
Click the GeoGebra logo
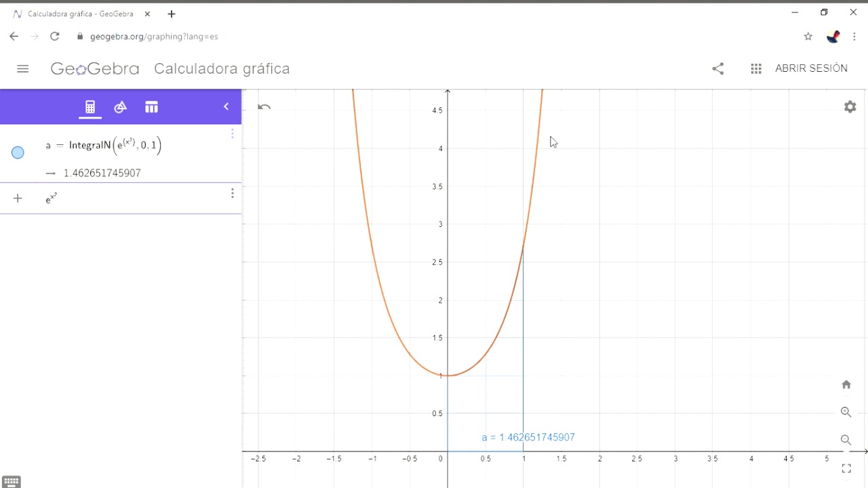(95, 68)
